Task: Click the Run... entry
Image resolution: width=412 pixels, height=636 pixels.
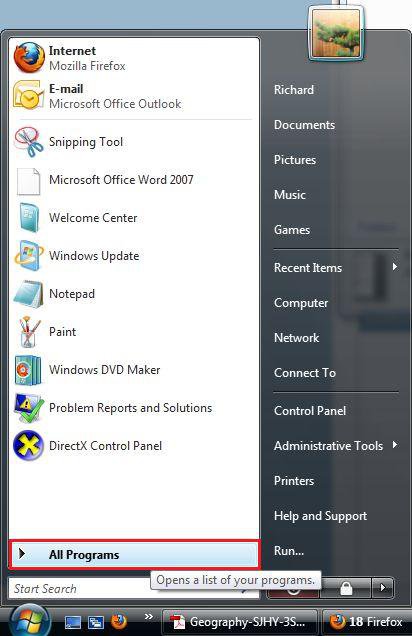Action: tap(289, 550)
